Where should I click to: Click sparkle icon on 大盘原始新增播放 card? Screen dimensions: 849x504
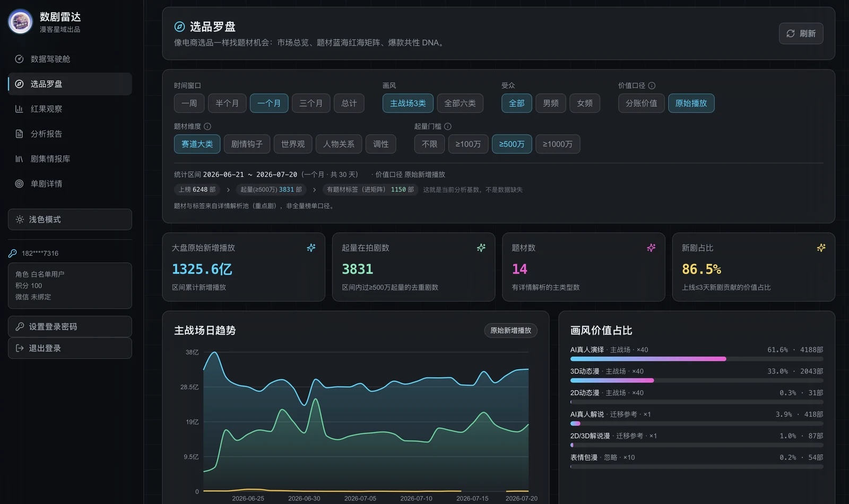tap(311, 248)
